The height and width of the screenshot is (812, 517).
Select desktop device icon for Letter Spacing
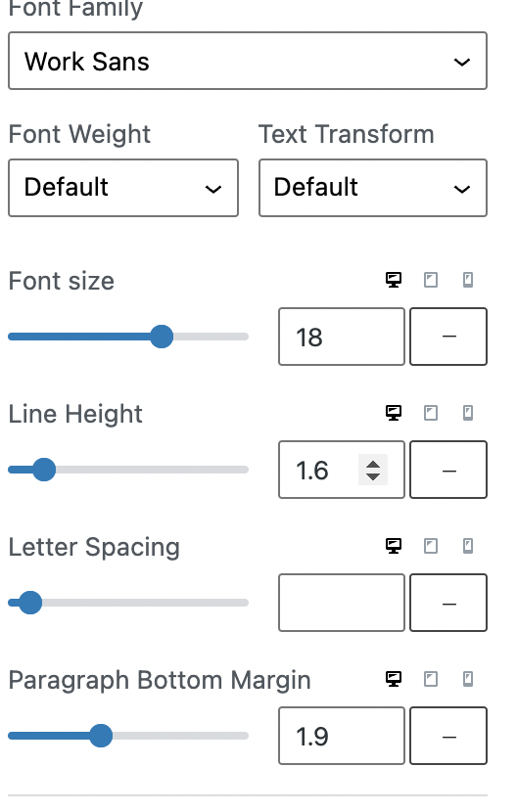[394, 546]
